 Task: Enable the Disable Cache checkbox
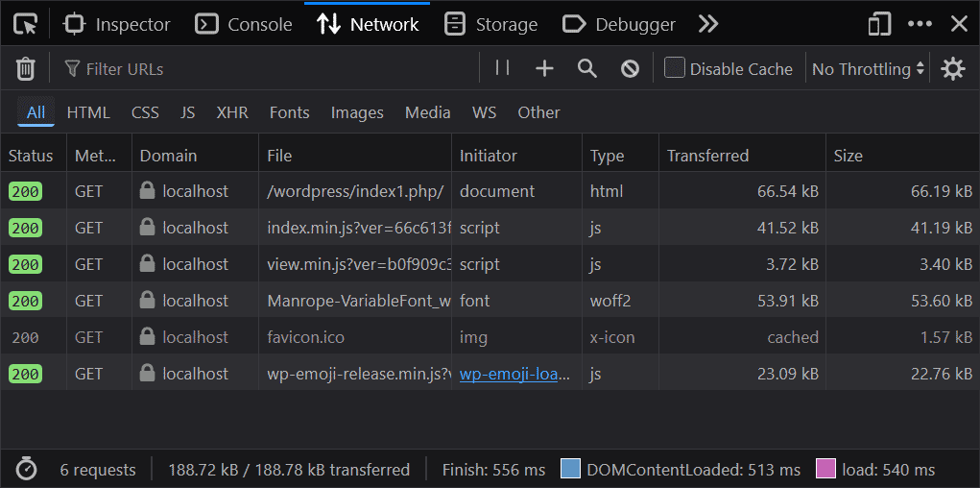675,67
